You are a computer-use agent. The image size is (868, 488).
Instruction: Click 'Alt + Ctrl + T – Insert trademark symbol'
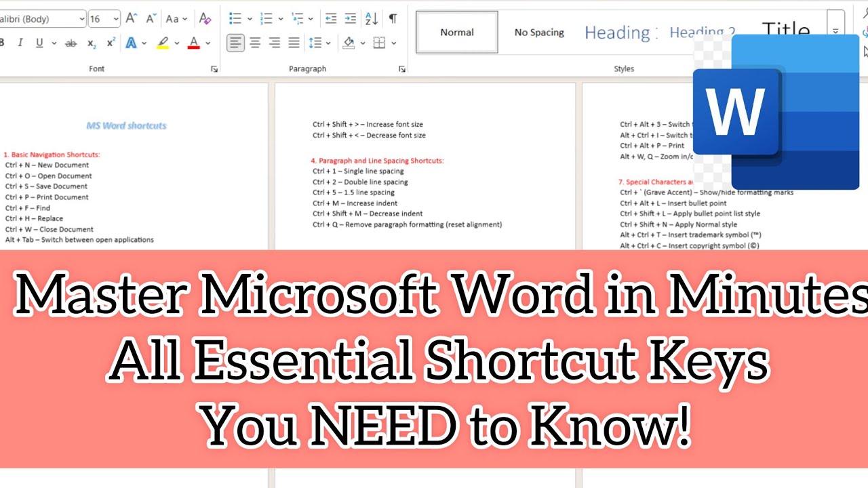click(x=690, y=235)
